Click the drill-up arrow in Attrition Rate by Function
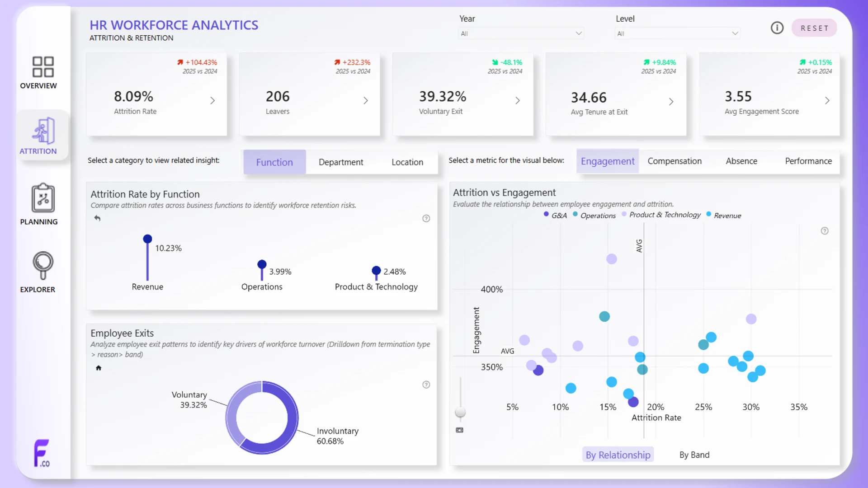868x488 pixels. (x=97, y=218)
